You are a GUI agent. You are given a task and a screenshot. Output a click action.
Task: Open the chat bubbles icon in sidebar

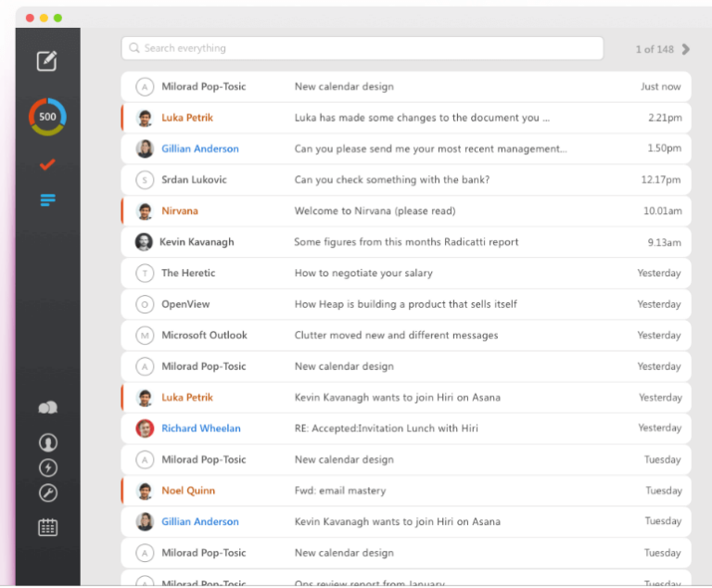click(x=47, y=408)
